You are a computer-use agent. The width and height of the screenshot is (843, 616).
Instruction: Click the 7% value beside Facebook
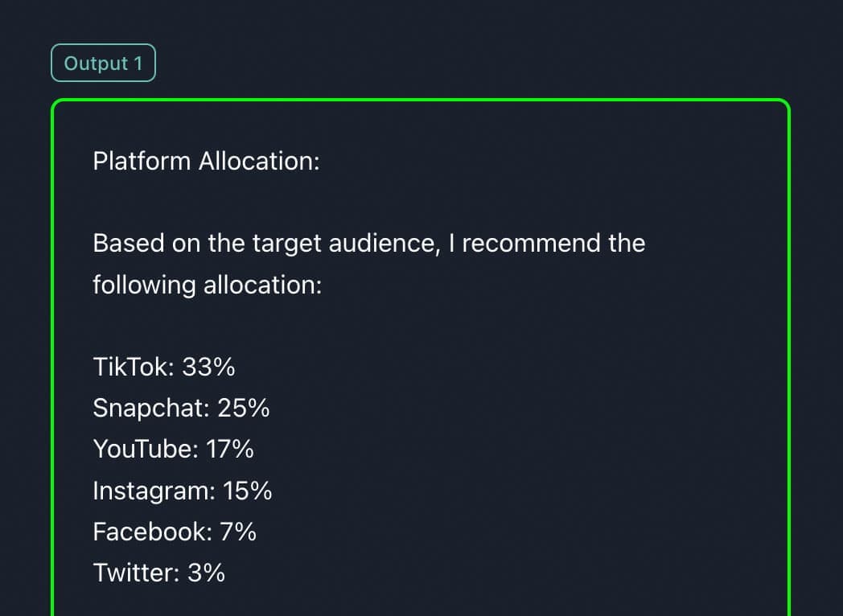(x=238, y=532)
